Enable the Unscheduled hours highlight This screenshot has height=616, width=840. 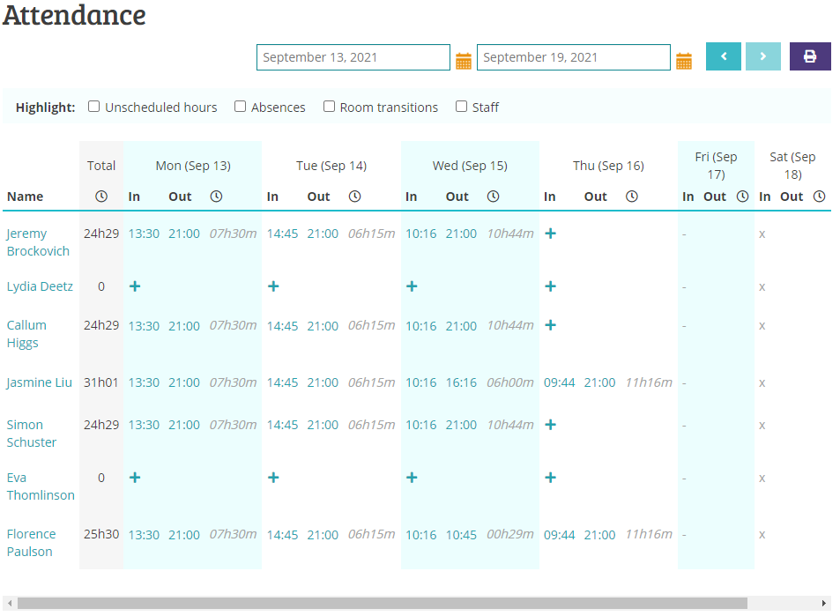point(93,106)
